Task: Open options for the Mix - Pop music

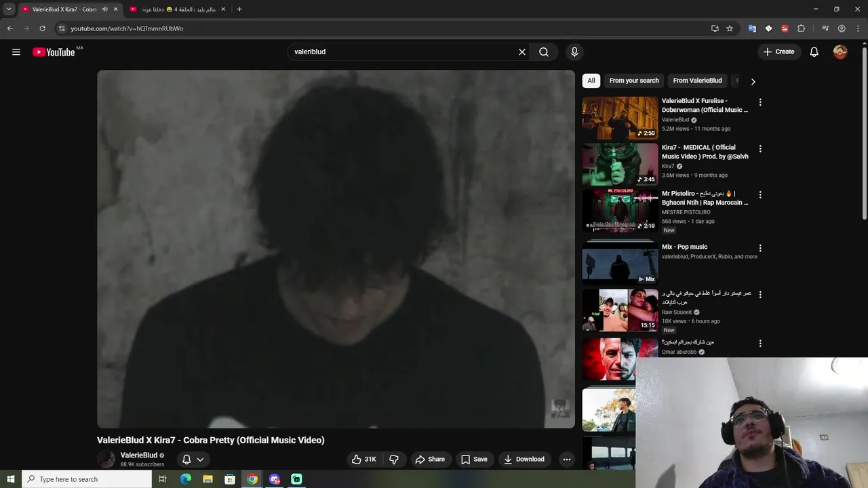Action: point(760,248)
